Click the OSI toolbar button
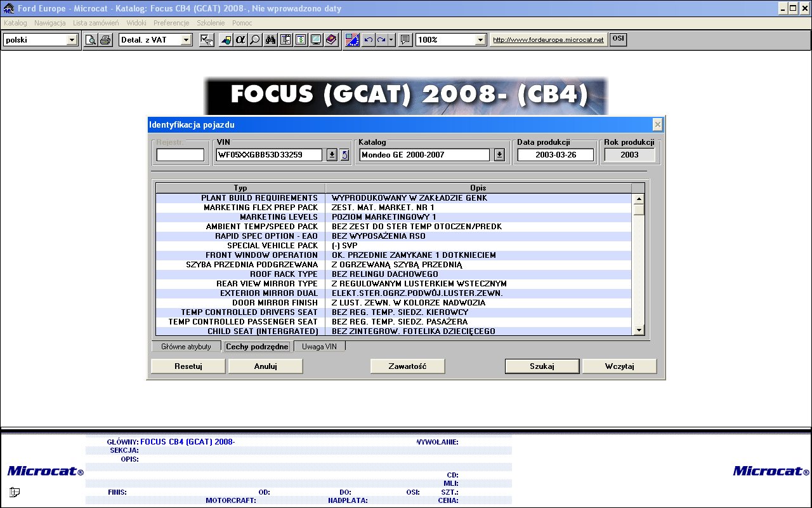The image size is (812, 508). pyautogui.click(x=618, y=39)
